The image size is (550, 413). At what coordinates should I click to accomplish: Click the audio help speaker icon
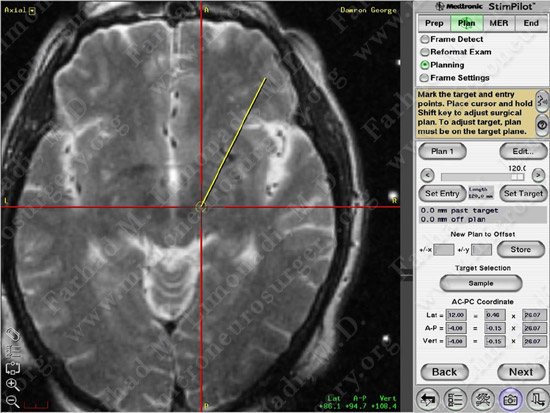click(x=542, y=101)
